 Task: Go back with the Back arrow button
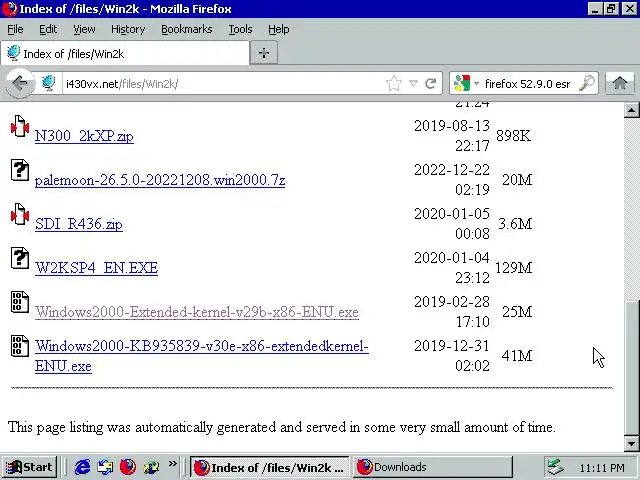pyautogui.click(x=19, y=84)
